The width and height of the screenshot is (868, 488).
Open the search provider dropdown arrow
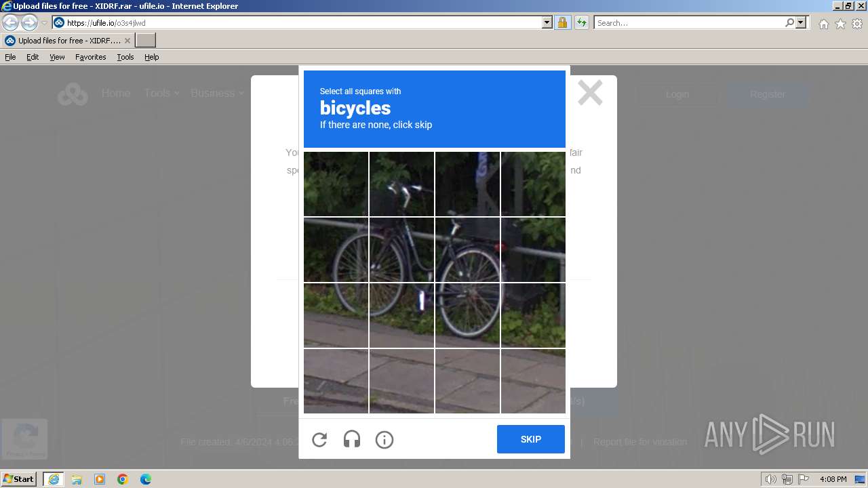pyautogui.click(x=801, y=23)
